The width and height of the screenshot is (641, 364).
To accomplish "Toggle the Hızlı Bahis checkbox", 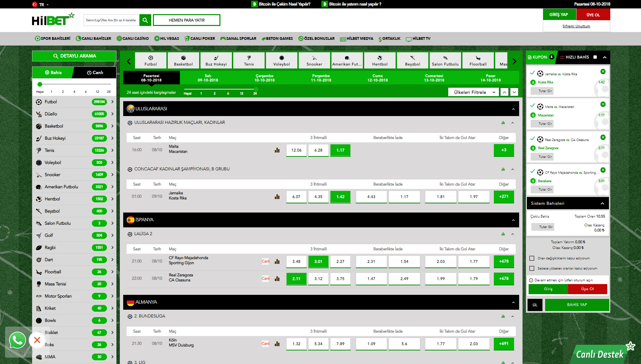I will click(595, 57).
